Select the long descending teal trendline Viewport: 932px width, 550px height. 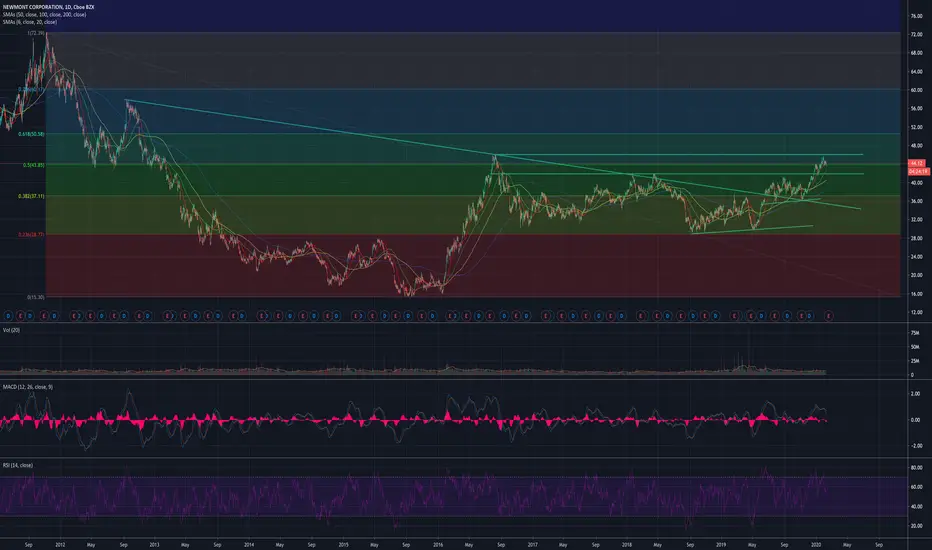492,154
